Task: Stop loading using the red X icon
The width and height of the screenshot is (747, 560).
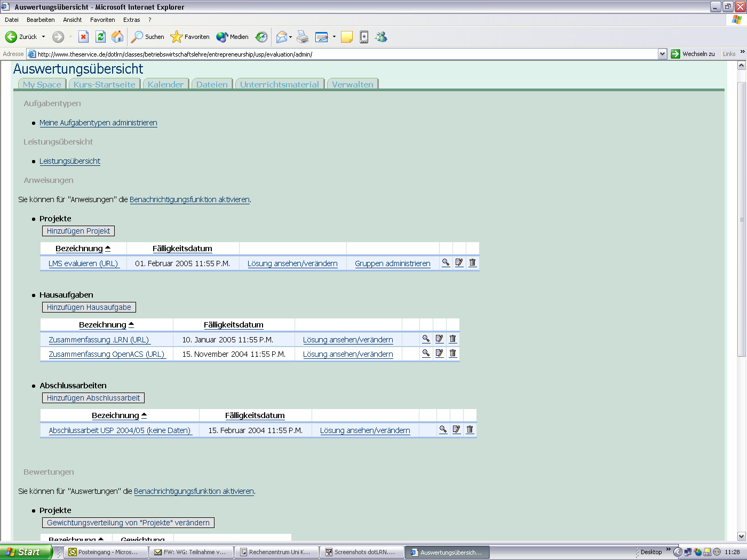Action: 83,37
